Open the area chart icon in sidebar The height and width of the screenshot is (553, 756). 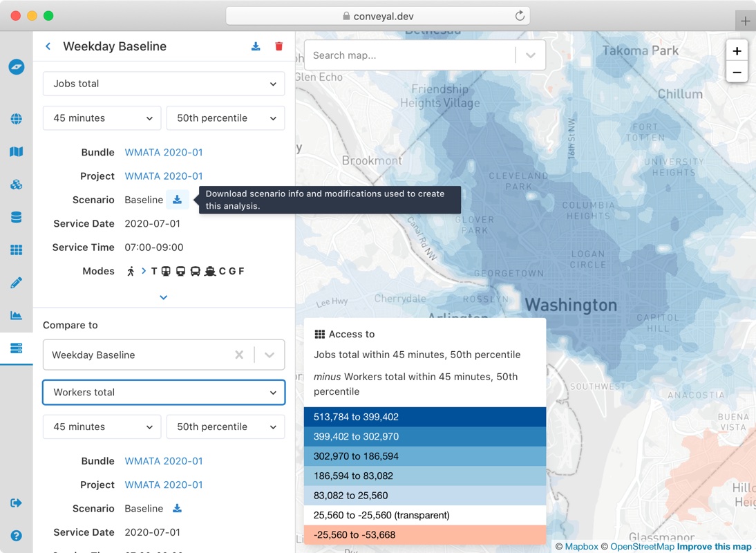click(x=16, y=315)
